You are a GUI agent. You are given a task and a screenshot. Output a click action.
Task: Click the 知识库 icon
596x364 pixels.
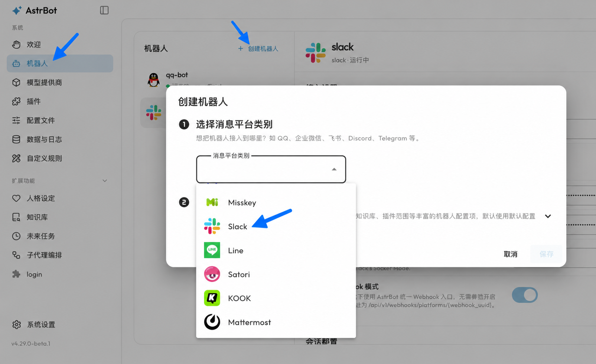pos(16,217)
